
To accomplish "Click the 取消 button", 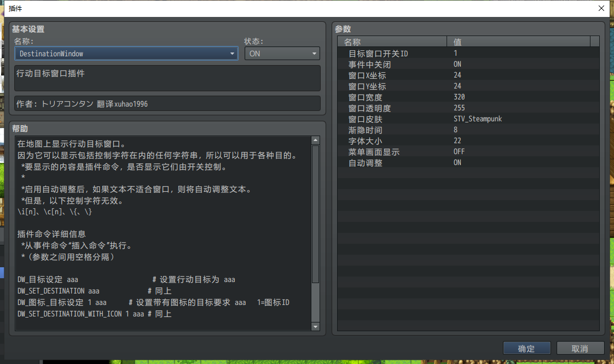I will pyautogui.click(x=580, y=348).
